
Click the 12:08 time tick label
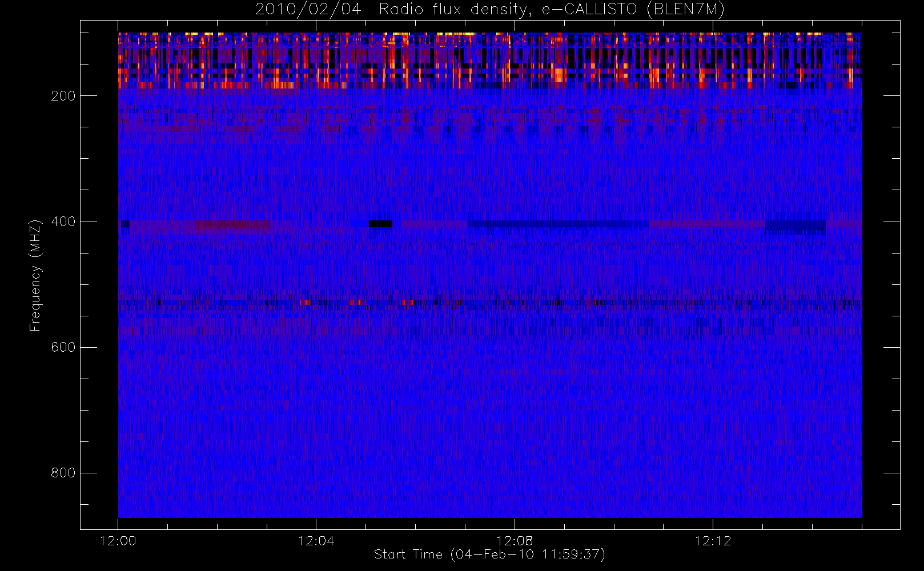coord(515,541)
